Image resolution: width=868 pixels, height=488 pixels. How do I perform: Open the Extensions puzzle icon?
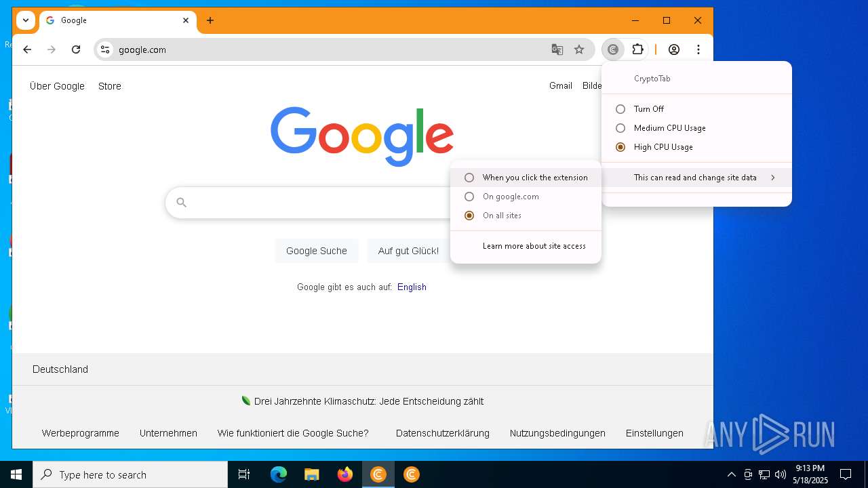pyautogui.click(x=637, y=49)
